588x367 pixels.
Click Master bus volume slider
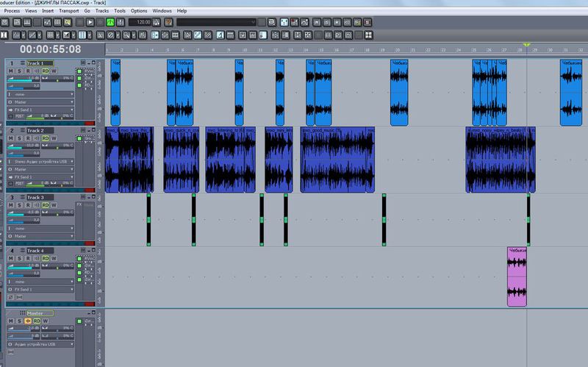(x=24, y=328)
